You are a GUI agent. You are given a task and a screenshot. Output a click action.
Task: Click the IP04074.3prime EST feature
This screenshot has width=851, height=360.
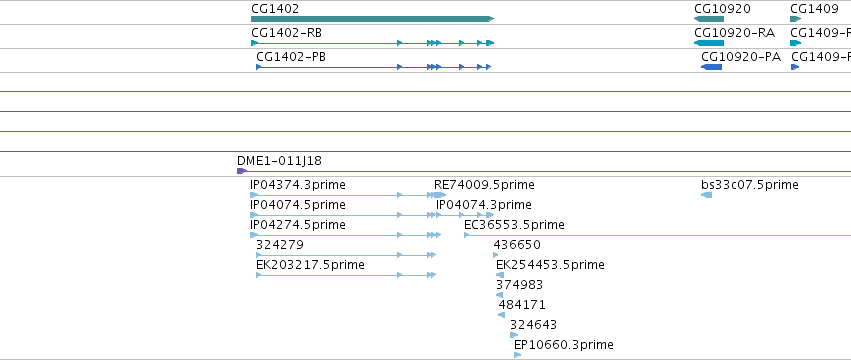pos(465,215)
